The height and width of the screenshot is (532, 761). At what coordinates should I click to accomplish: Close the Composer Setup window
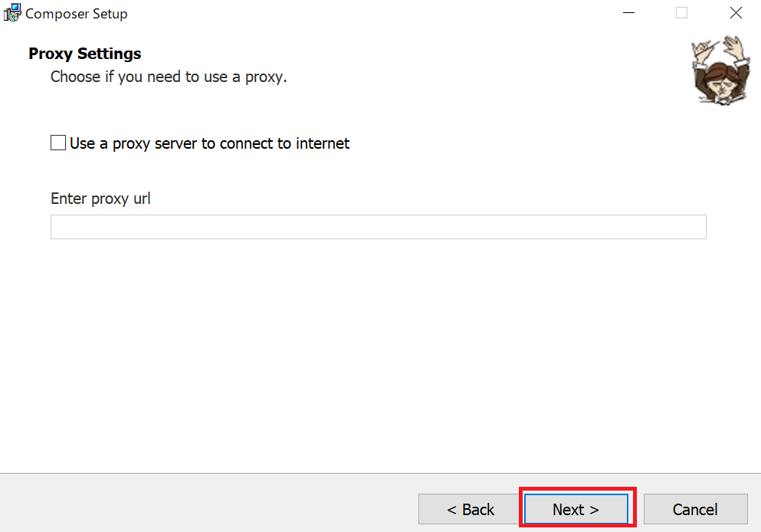tap(736, 12)
